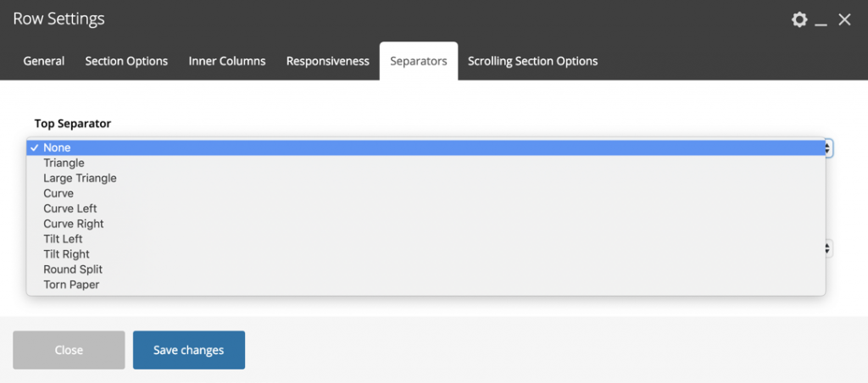Select the Responsiveness tab
Screen dimensions: 868x383
[x=327, y=61]
